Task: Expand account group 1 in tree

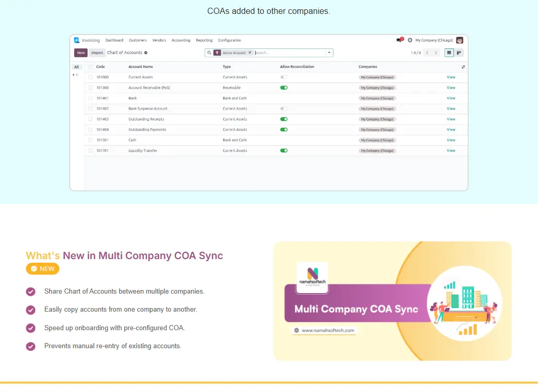Action: 74,75
